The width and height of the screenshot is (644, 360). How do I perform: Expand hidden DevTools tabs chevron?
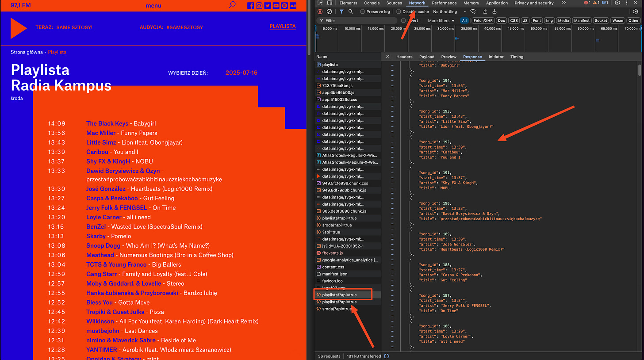563,3
